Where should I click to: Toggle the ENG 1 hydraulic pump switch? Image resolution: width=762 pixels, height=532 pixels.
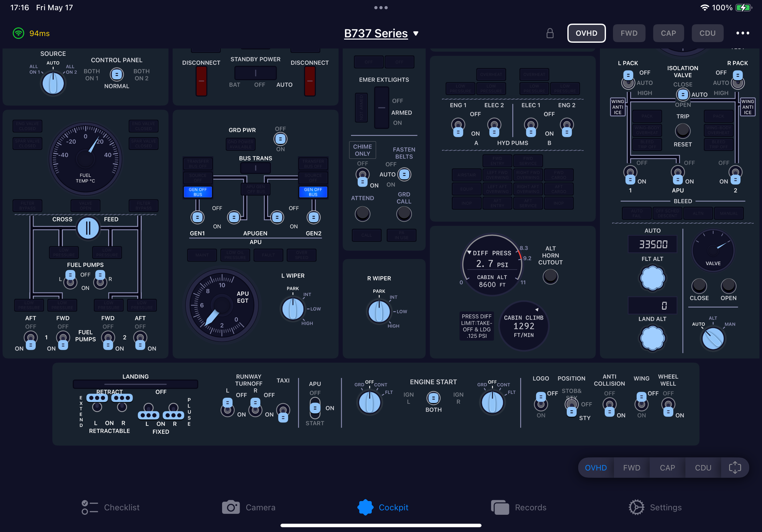pos(458,128)
